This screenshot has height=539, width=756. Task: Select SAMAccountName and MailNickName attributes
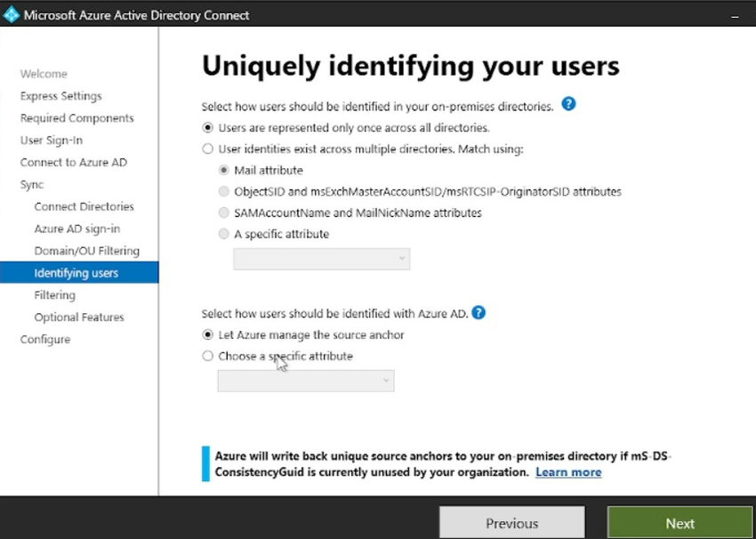223,213
